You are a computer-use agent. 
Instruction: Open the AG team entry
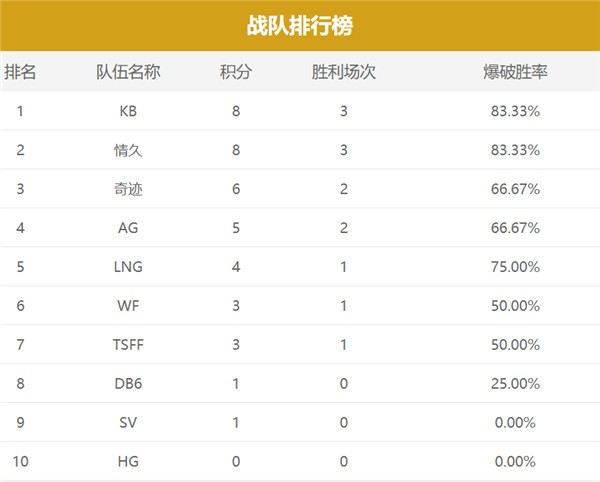click(x=128, y=228)
